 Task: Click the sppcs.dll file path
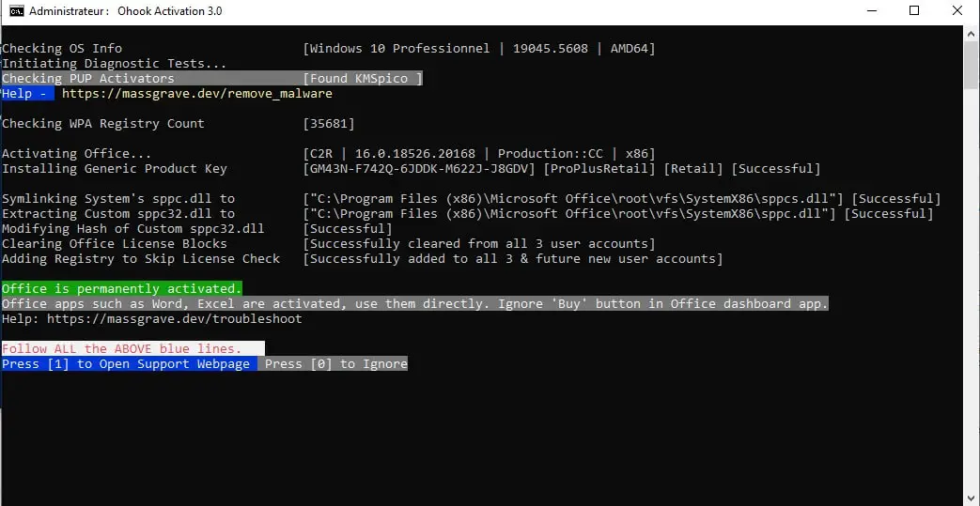click(x=573, y=199)
